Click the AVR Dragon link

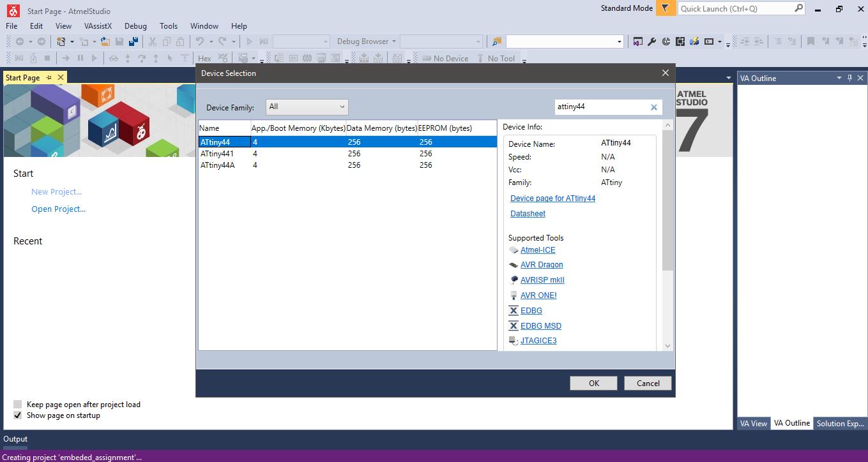click(x=542, y=265)
